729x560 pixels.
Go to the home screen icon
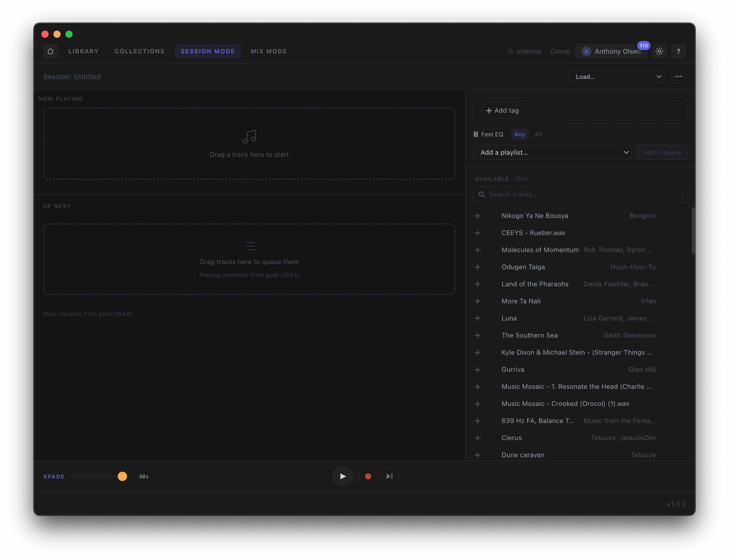point(50,51)
